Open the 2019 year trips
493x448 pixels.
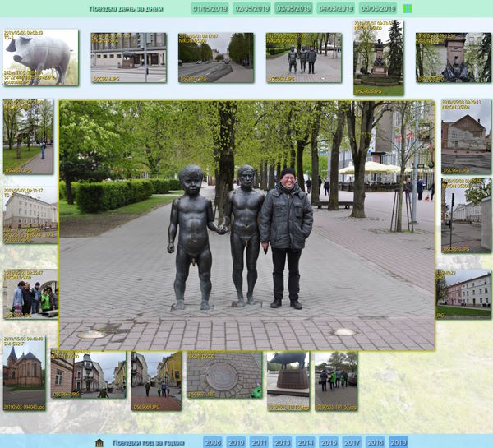[x=399, y=442]
